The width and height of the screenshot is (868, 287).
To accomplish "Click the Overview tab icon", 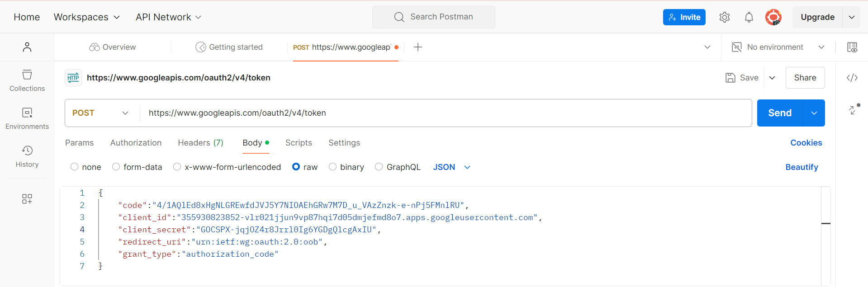I will [x=94, y=47].
